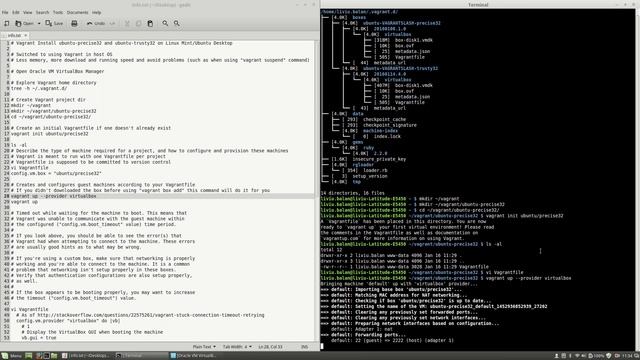This screenshot has width=640, height=360.
Task: Click the network icon in system tray
Action: [x=577, y=356]
